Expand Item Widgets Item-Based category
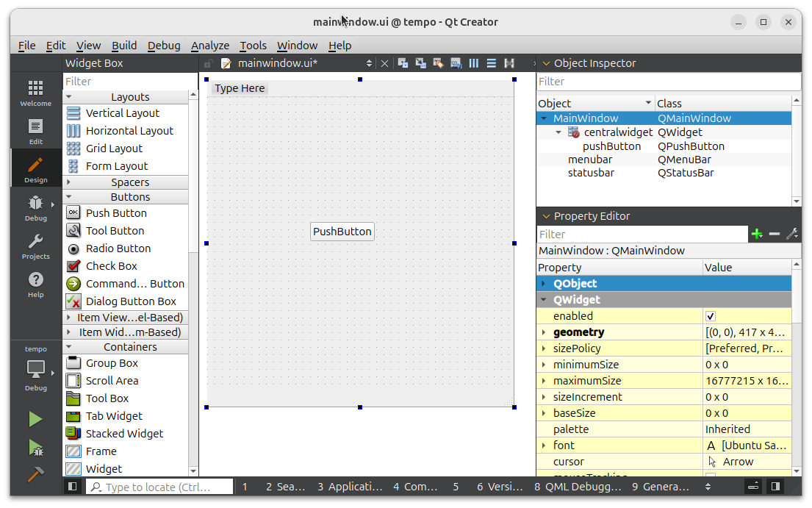This screenshot has width=812, height=508. [x=69, y=332]
